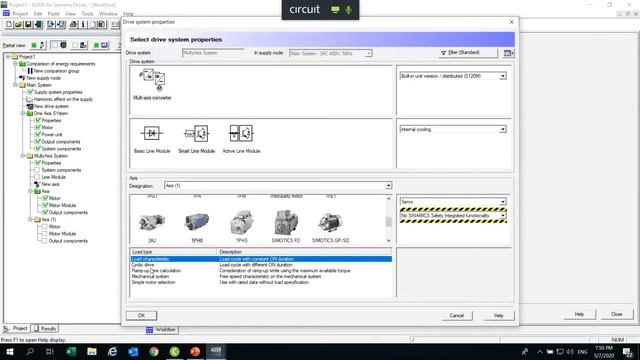Screen dimensions: 640x360
Task: Click the Open project toolbar icon
Action: 18,24
